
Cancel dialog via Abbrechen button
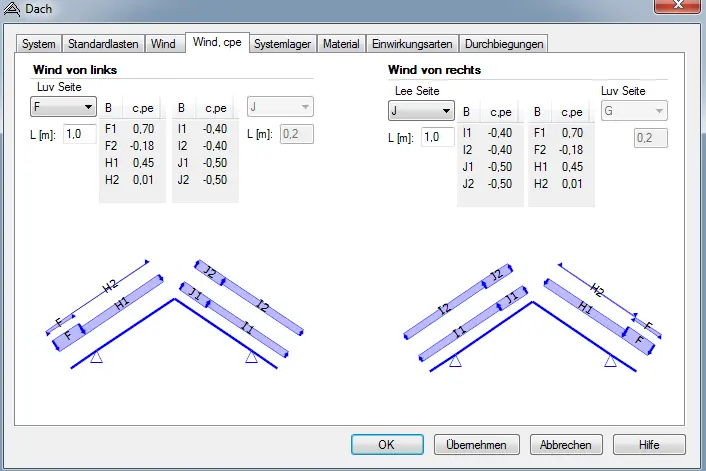566,445
